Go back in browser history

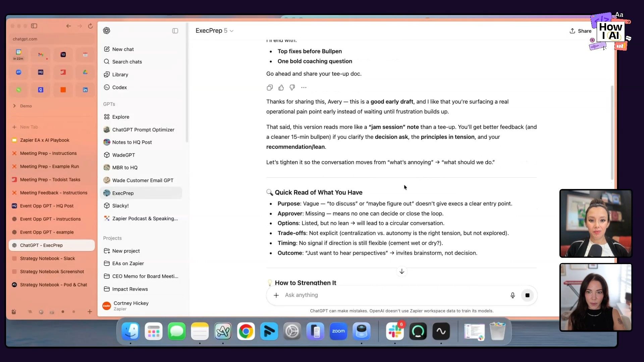point(68,26)
